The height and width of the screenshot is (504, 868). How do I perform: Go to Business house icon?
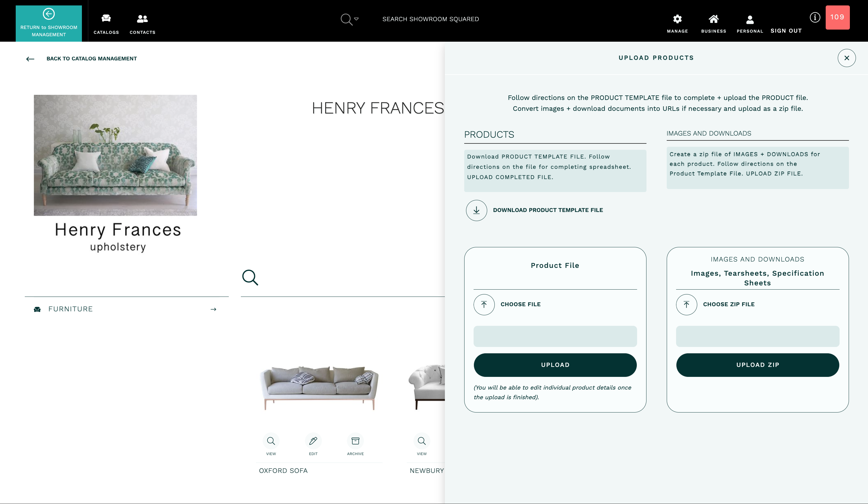coord(713,19)
